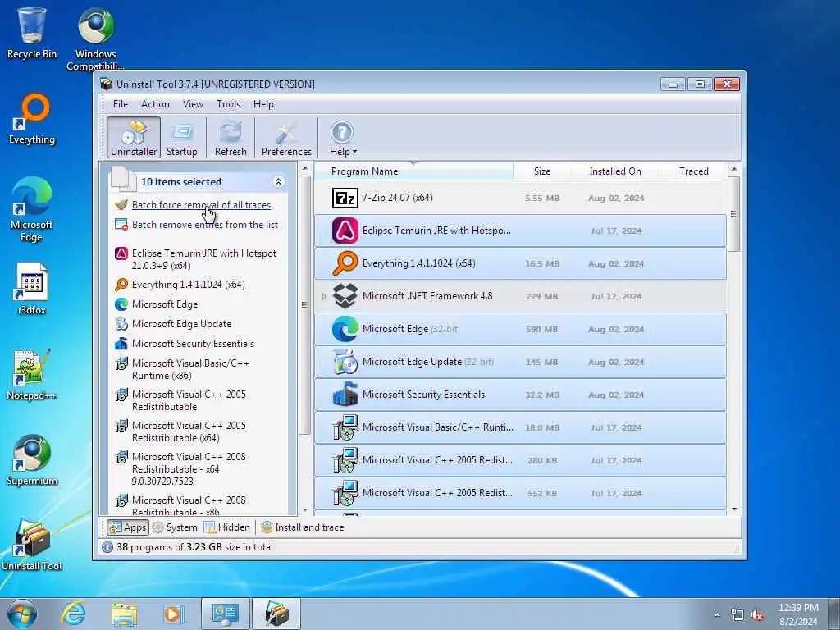Click the Edge icon in left panel
This screenshot has width=840, height=630.
[121, 304]
